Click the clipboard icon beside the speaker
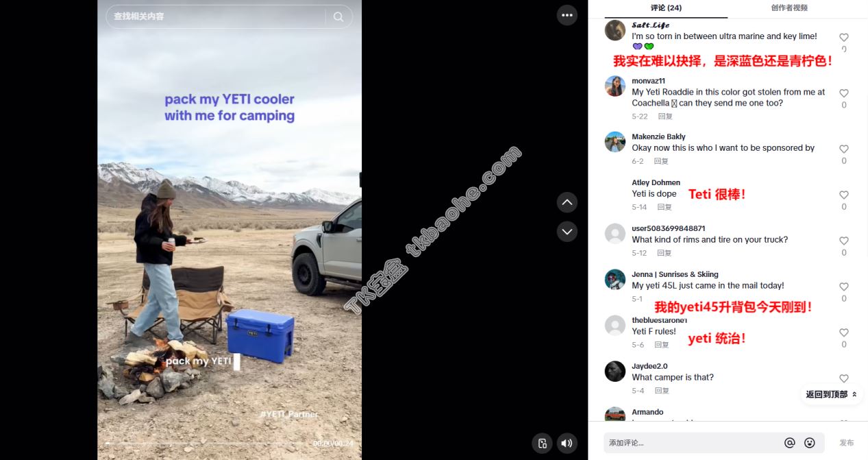 (x=542, y=443)
